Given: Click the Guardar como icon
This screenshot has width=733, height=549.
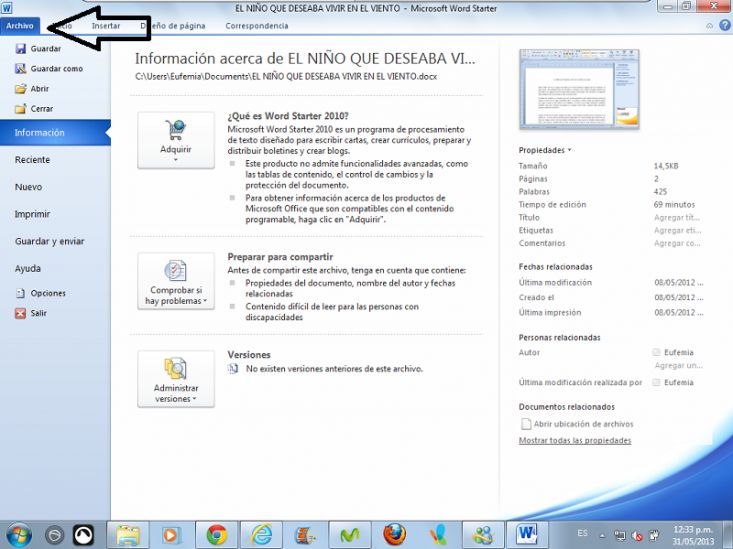Looking at the screenshot, I should 21,69.
